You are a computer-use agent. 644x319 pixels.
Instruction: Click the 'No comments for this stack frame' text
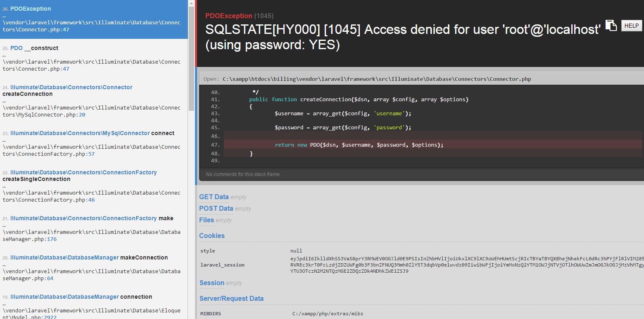[243, 174]
